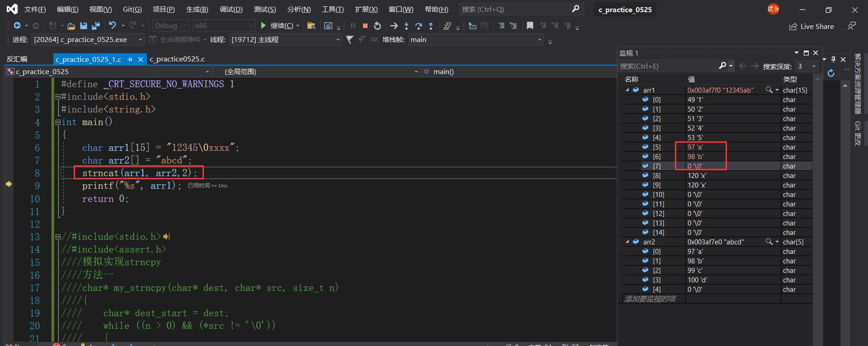868x346 pixels.
Task: Click the 名称 column header
Action: pyautogui.click(x=654, y=79)
